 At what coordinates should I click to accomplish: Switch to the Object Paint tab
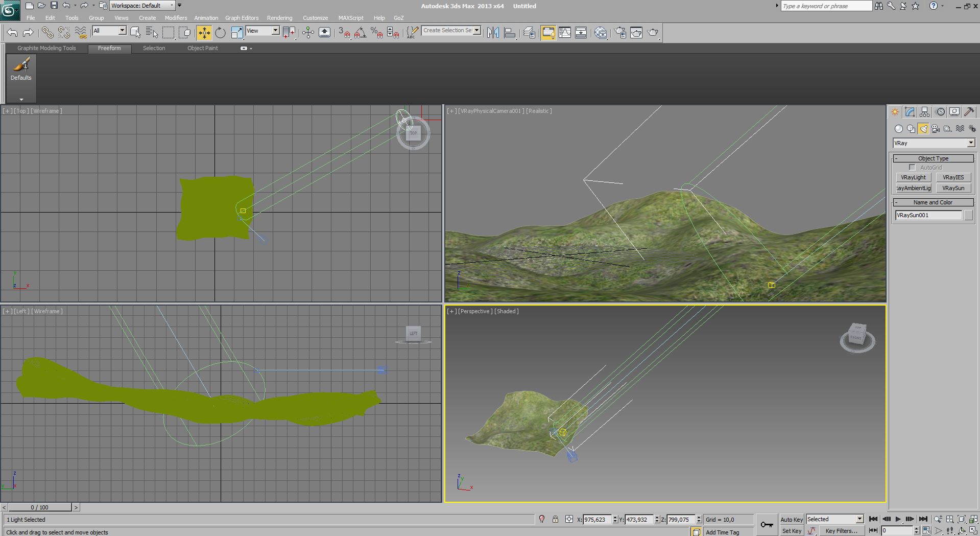(x=202, y=48)
